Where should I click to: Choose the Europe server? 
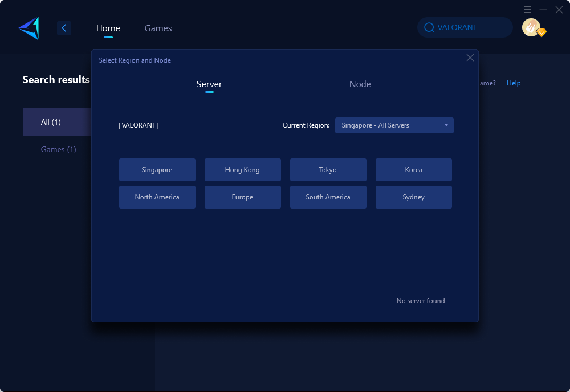242,197
